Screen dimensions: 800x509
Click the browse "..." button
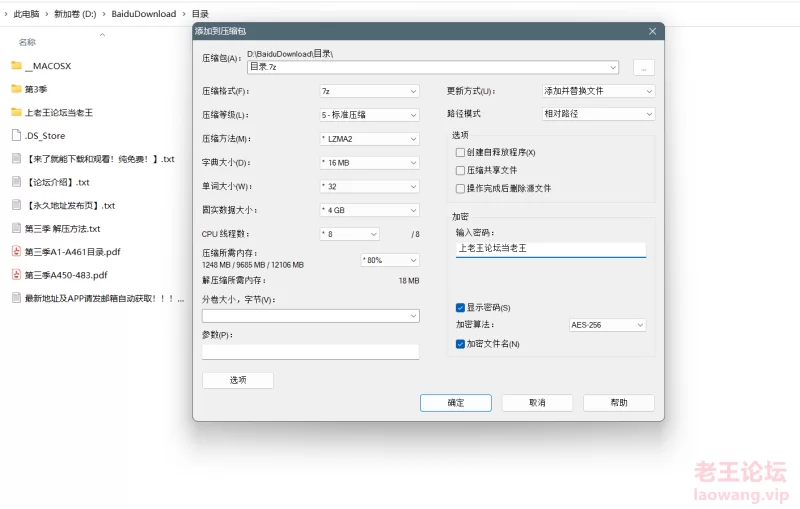click(x=644, y=68)
